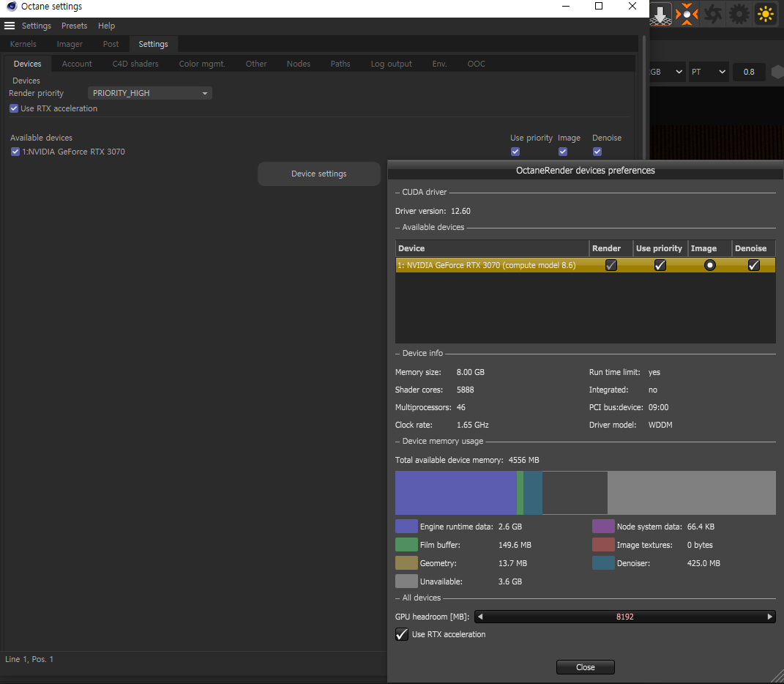Click the Line 1, Pos. 1 status text
Viewport: 784px width, 684px height.
(x=29, y=659)
